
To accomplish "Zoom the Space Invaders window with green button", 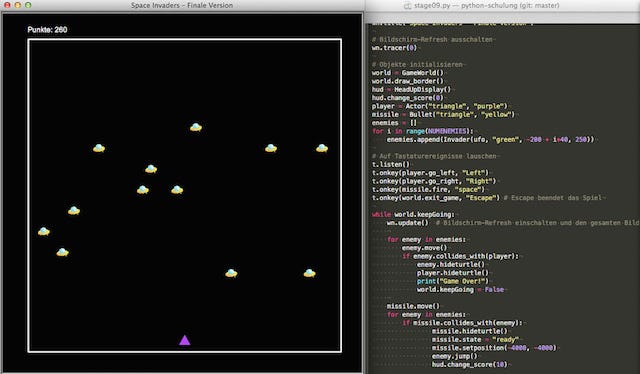I will (28, 5).
